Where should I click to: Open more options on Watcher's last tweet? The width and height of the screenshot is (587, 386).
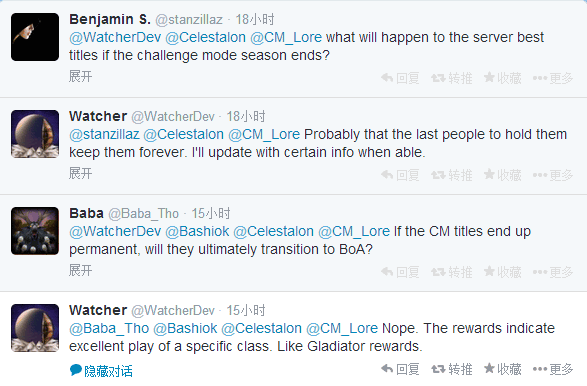(553, 369)
